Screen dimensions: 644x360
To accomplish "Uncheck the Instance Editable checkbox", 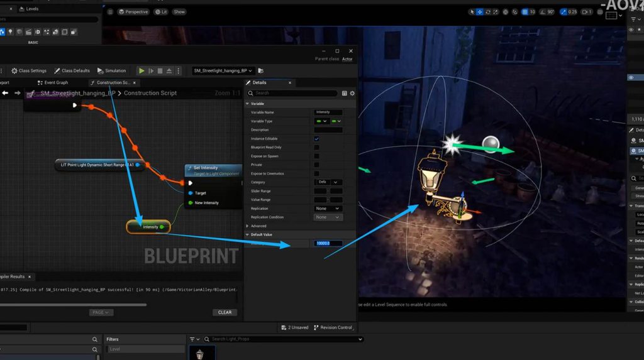I will point(316,138).
